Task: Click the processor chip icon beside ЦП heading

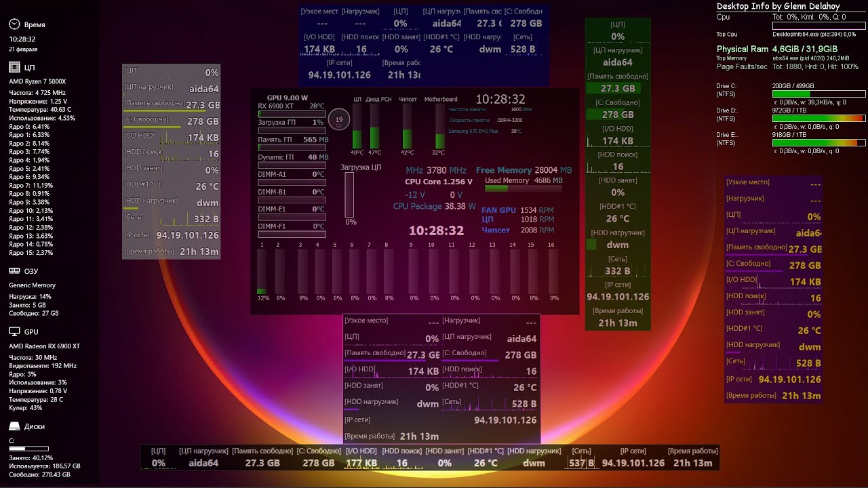Action: (14, 67)
